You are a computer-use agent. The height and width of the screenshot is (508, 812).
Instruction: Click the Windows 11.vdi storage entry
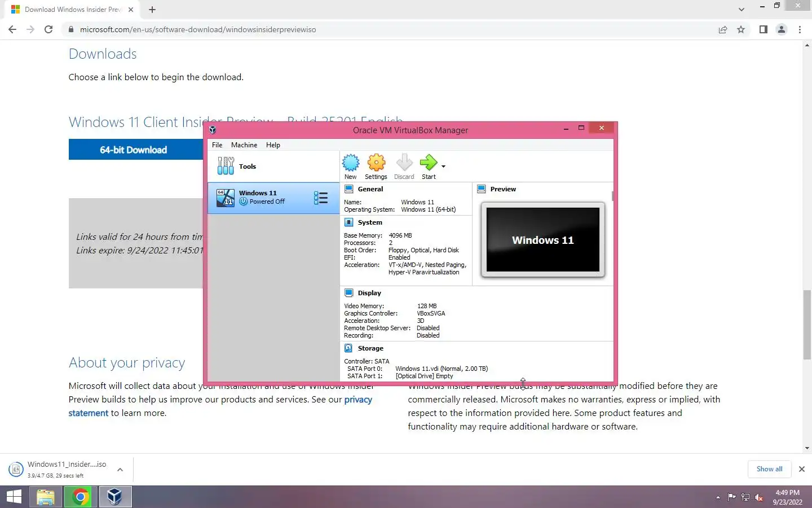tap(442, 369)
